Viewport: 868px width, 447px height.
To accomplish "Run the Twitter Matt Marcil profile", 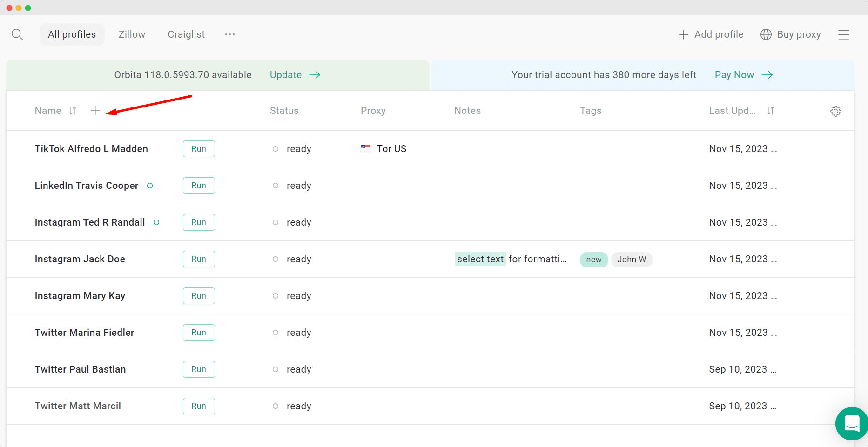I will 199,406.
